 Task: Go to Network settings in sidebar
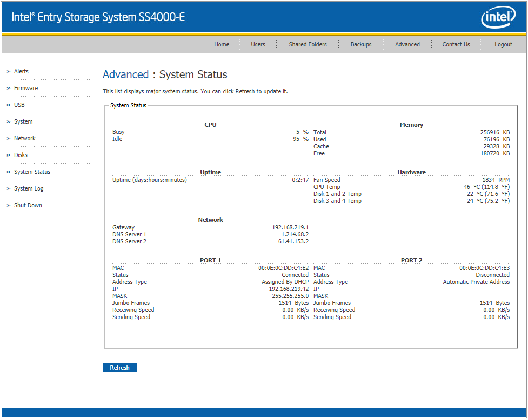[24, 138]
